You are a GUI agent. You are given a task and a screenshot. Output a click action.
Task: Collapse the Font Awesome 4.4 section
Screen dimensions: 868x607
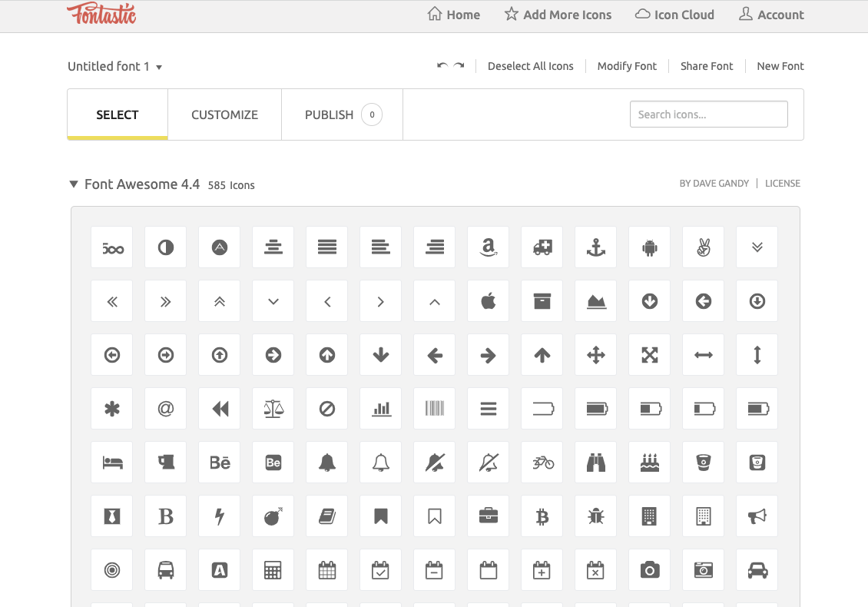point(73,184)
